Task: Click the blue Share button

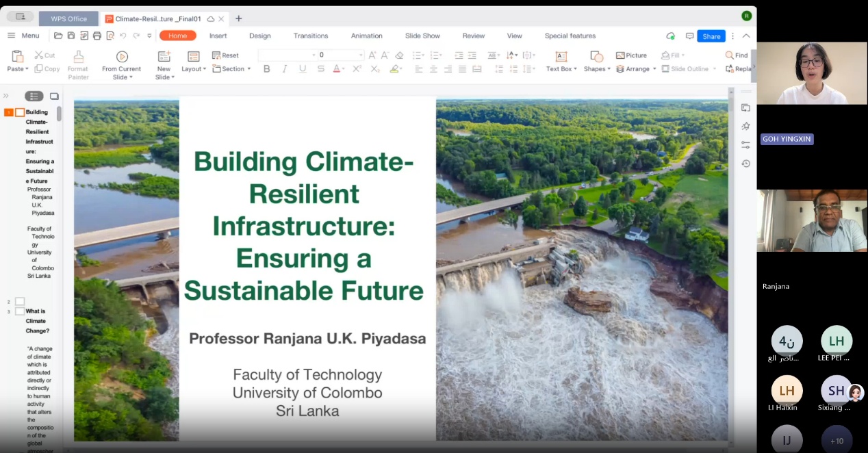Action: coord(711,36)
